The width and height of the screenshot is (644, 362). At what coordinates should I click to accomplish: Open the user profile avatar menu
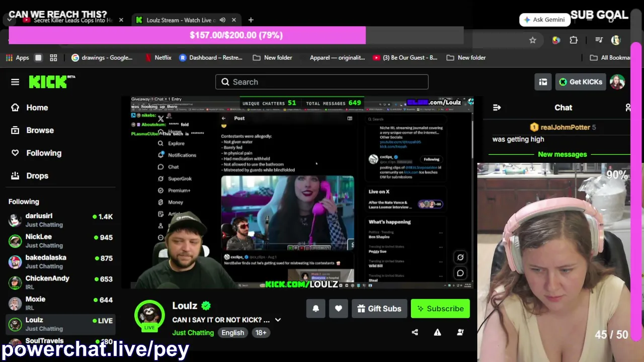pos(617,82)
